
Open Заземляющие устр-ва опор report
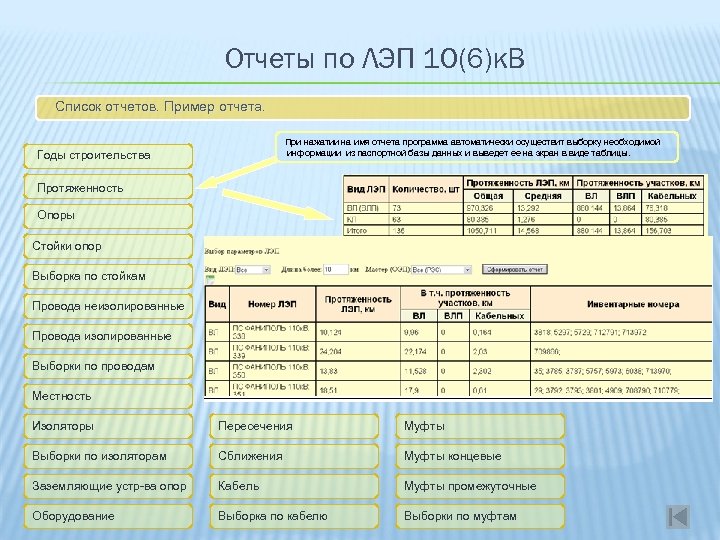tap(108, 486)
